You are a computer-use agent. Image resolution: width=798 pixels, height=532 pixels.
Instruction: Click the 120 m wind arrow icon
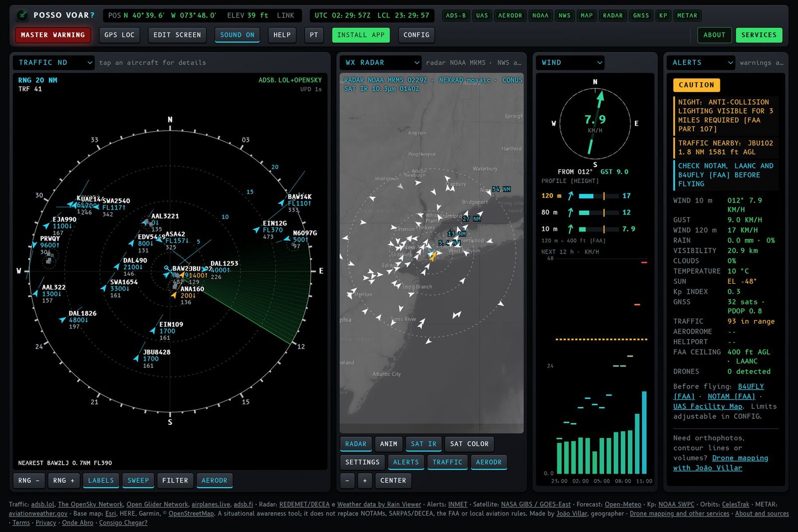571,196
